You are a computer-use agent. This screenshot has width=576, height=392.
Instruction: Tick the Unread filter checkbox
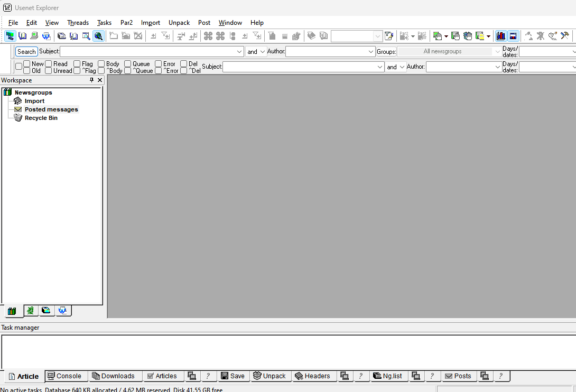point(49,71)
